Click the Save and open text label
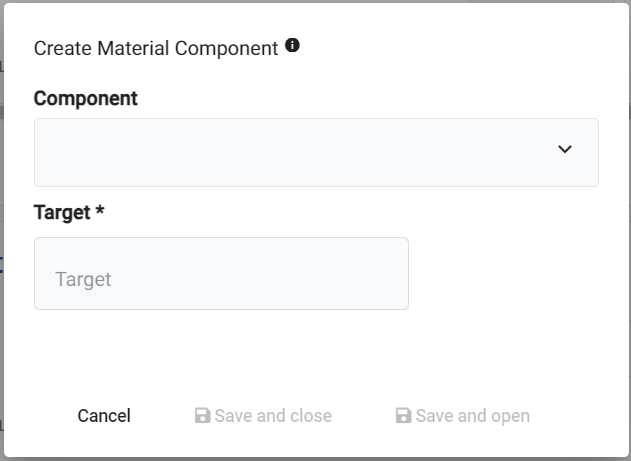Screen dimensions: 631x461 pos(473,416)
